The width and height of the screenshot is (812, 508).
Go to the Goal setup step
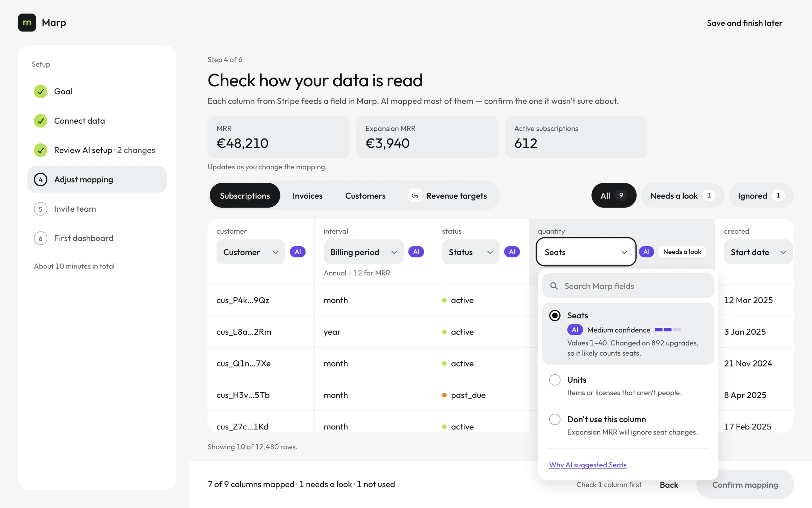point(97,91)
